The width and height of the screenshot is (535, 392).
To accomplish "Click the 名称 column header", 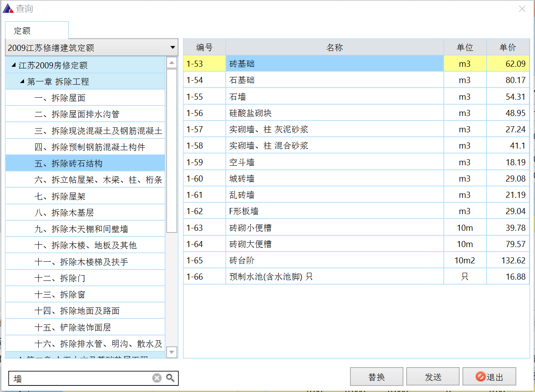I will coord(335,47).
